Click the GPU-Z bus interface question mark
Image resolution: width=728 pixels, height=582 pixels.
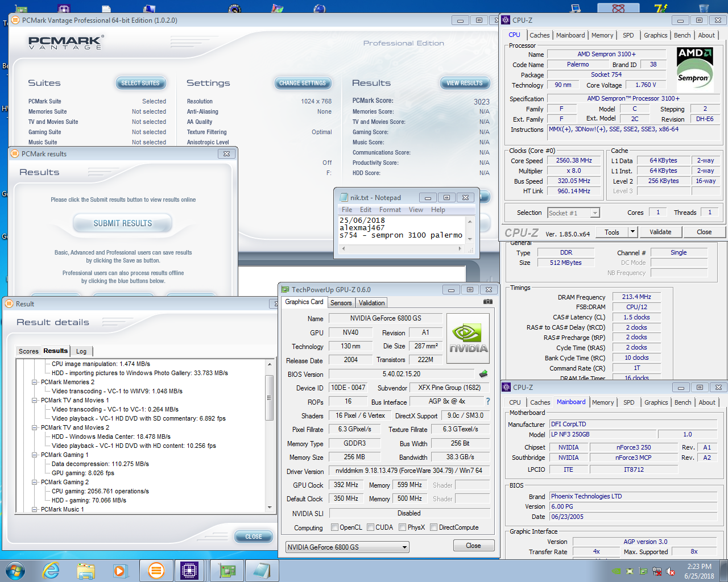(x=487, y=401)
